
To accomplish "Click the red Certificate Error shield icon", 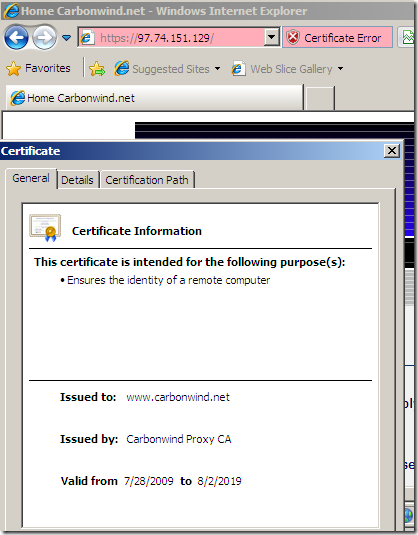I will coord(293,38).
